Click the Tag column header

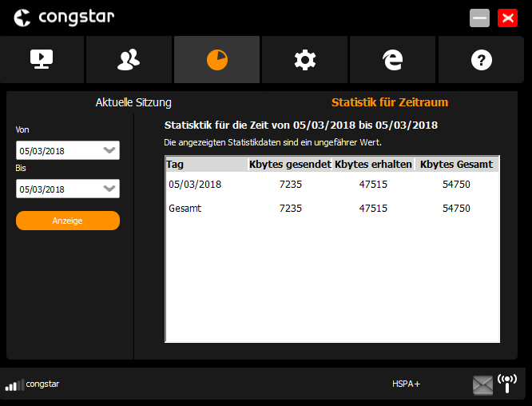click(x=205, y=165)
